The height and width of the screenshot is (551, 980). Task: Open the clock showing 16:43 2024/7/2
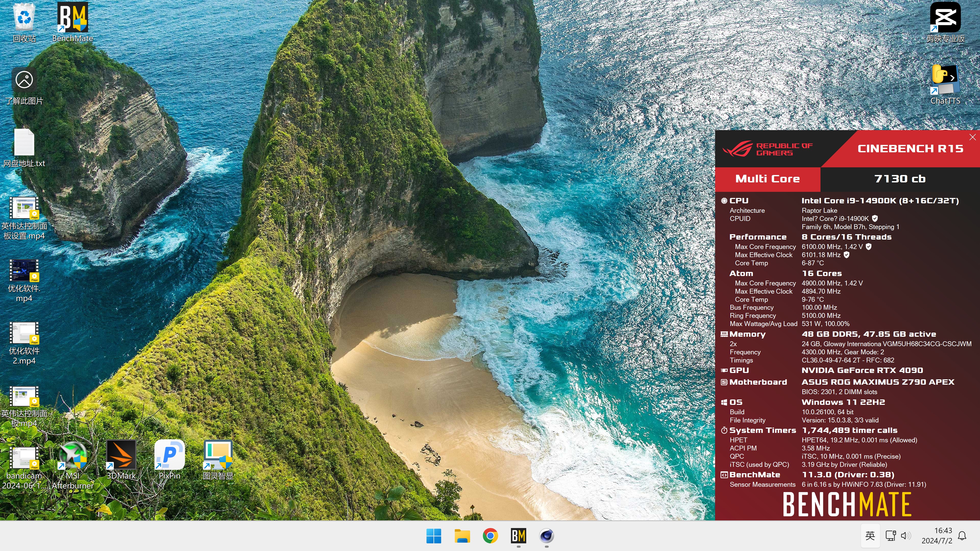tap(937, 535)
